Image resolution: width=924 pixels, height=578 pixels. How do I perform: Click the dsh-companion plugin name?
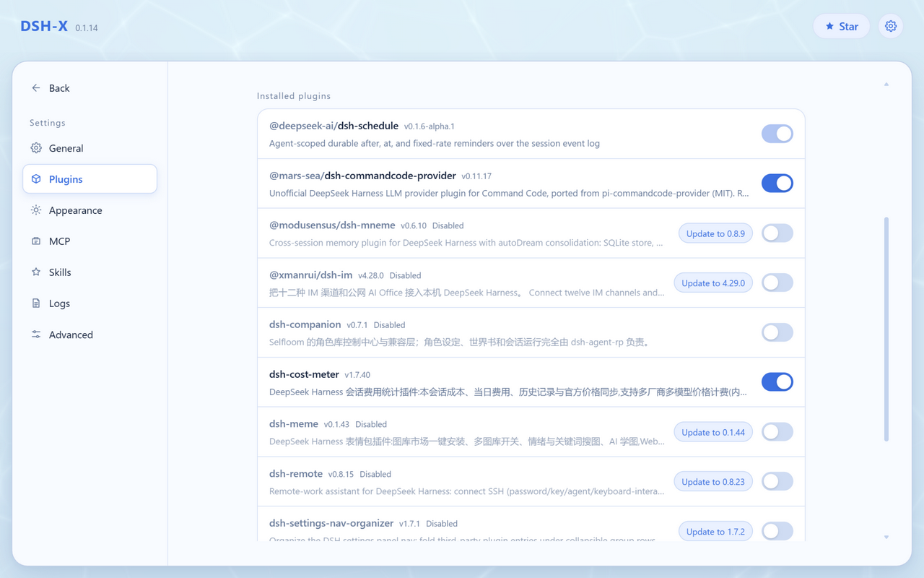305,324
